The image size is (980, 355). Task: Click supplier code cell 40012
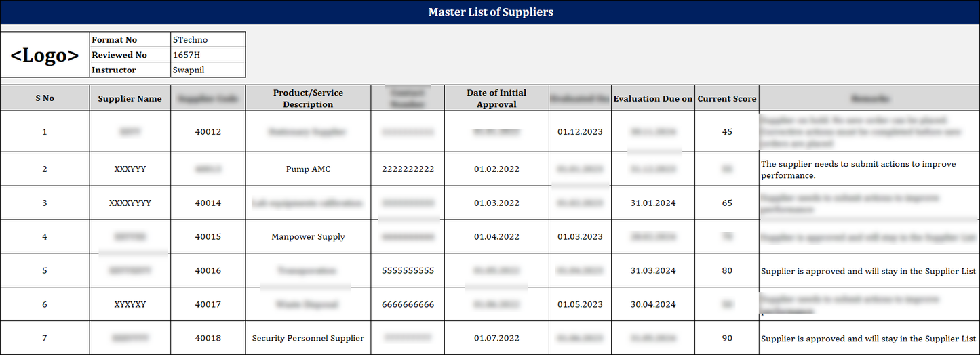coord(208,132)
